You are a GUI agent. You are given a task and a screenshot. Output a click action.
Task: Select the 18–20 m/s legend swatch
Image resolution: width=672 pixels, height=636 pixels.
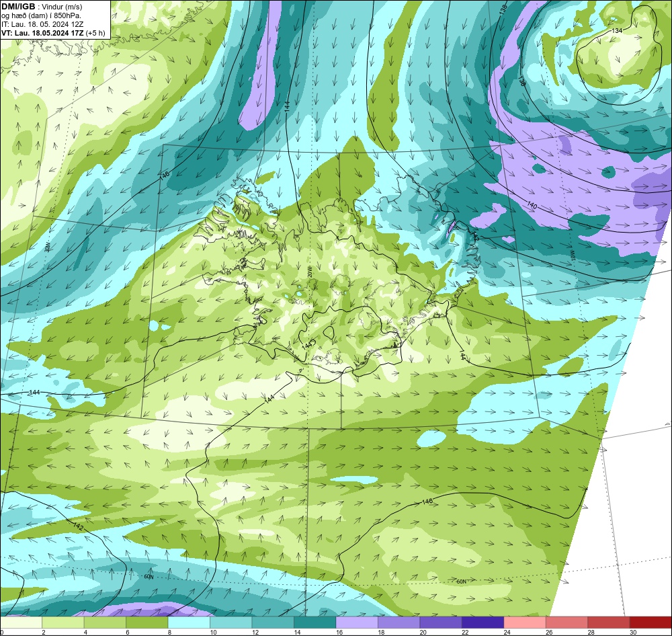click(x=399, y=623)
